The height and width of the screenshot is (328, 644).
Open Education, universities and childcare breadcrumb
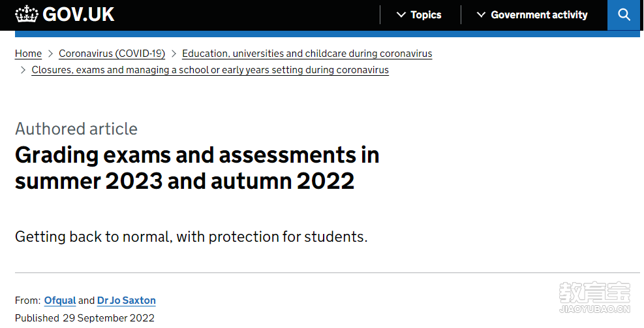(307, 54)
